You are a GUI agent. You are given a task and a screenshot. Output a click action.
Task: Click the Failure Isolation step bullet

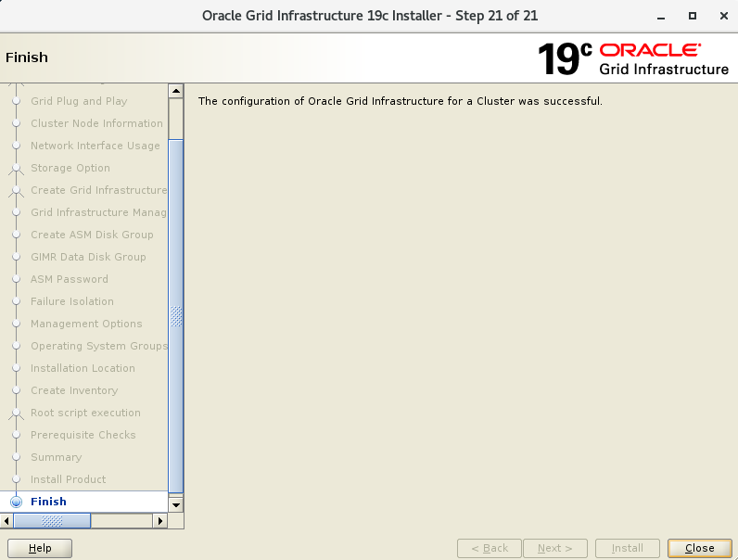[x=16, y=301]
